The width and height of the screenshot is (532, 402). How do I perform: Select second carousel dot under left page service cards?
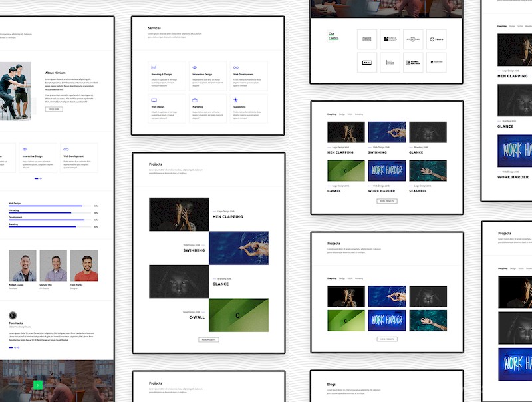coord(41,178)
